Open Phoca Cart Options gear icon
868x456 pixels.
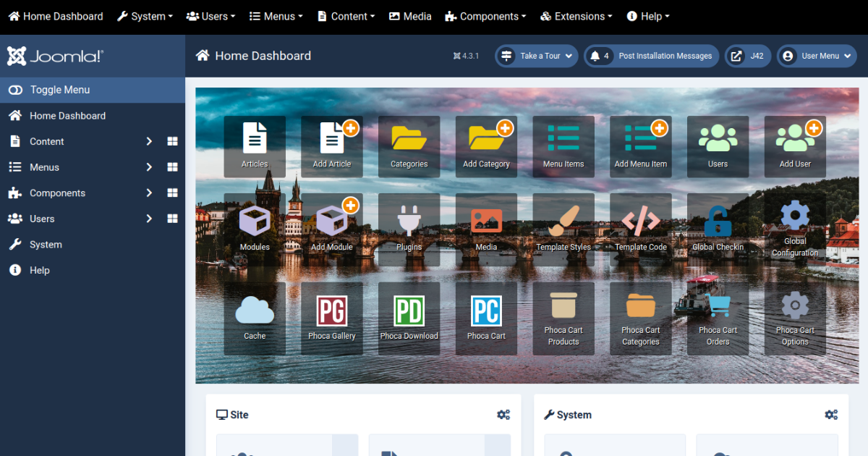coord(795,318)
